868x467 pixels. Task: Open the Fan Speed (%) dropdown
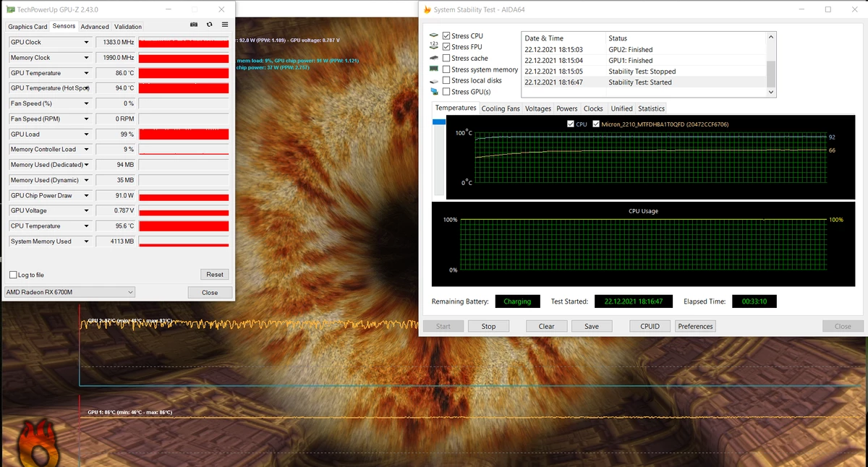(88, 103)
